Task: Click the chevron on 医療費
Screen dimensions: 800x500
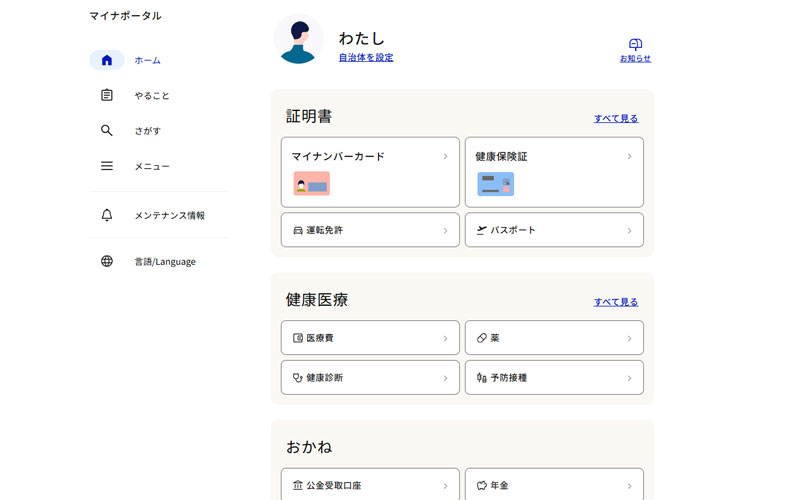Action: (445, 338)
